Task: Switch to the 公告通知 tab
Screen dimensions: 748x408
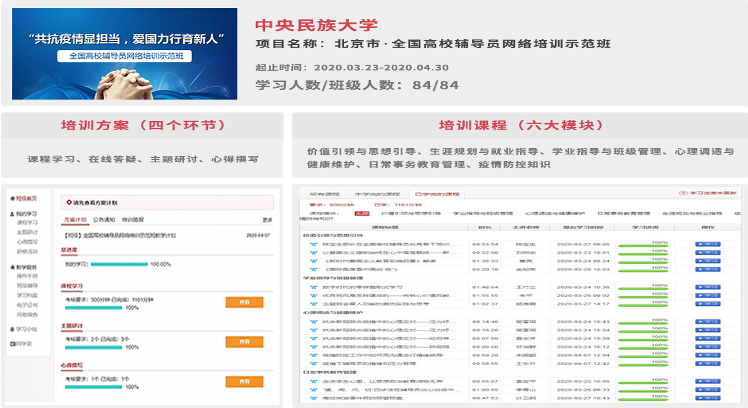Action: (102, 219)
